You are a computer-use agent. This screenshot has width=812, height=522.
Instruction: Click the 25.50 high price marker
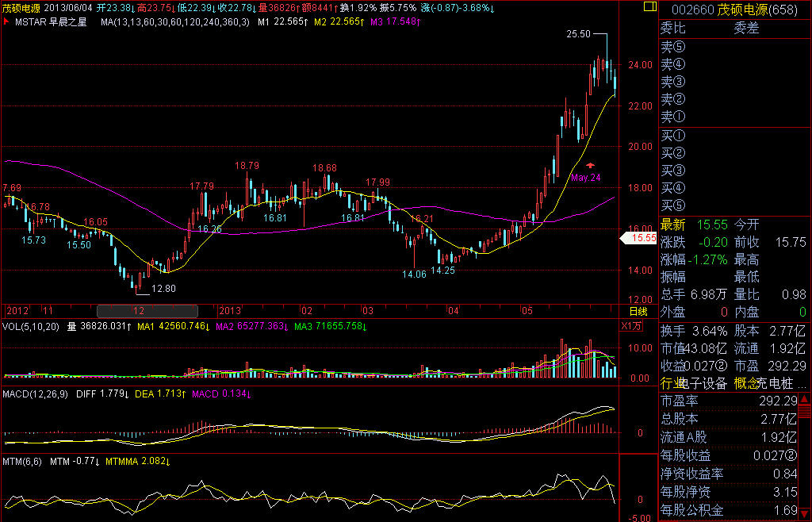pyautogui.click(x=578, y=34)
